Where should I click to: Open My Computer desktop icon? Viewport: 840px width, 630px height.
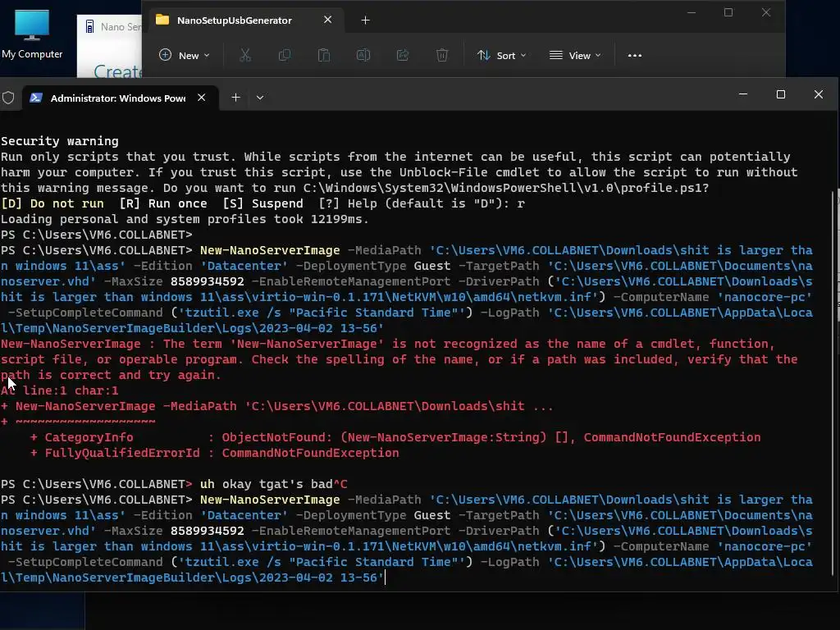coord(32,33)
